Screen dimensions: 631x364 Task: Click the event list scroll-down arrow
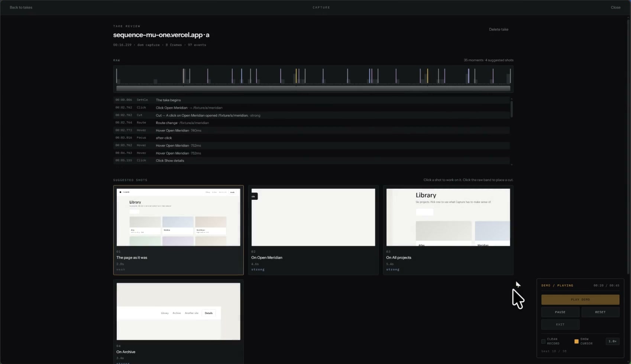[512, 165]
